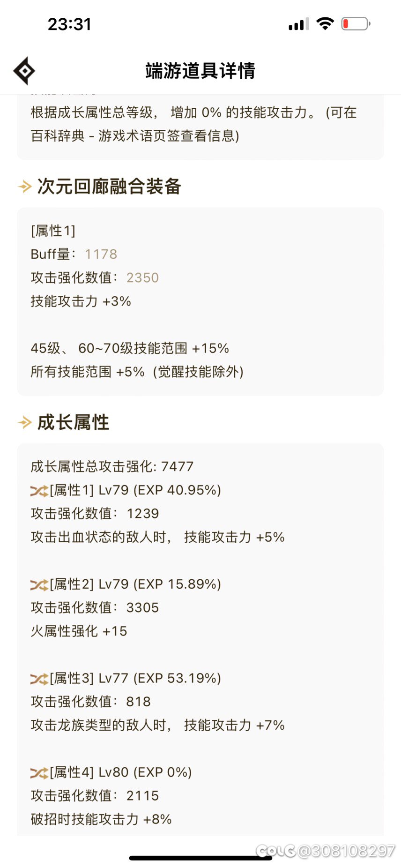Tap EXP 40.95% progress value
The width and height of the screenshot is (401, 868).
pos(177,490)
